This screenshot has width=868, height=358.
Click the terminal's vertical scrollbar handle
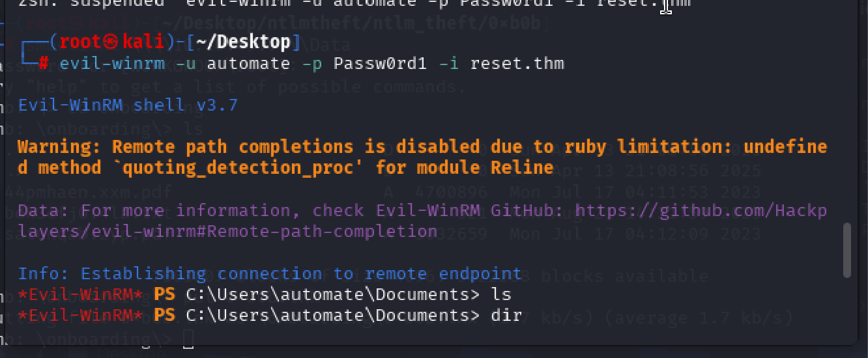(x=847, y=251)
